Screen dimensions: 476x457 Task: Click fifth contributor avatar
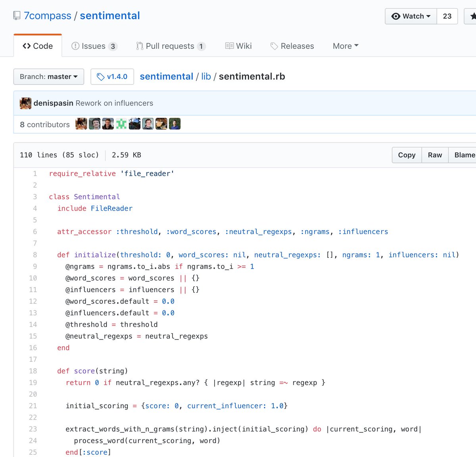(134, 124)
